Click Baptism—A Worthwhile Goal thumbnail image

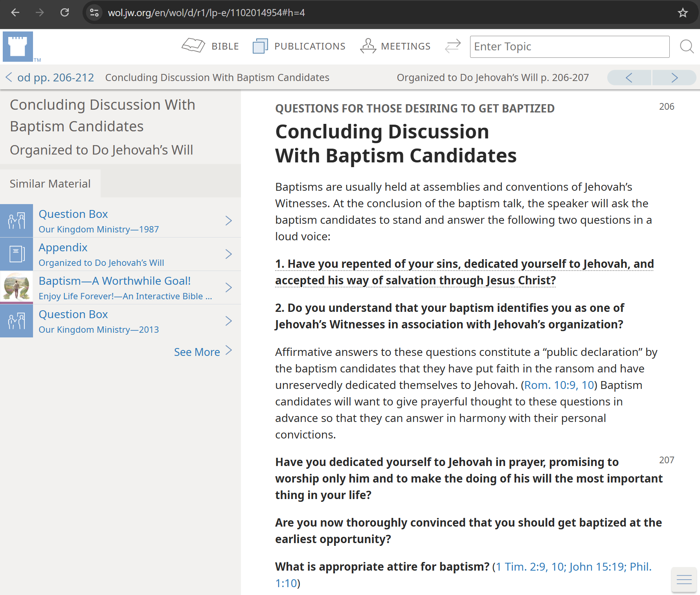click(17, 287)
